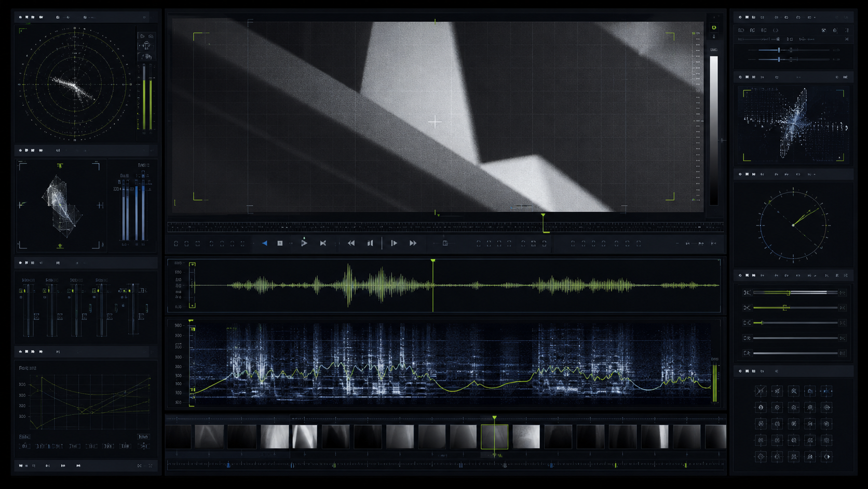Screen dimensions: 868x489
Task: Click the green power icon at viewer's top-right
Action: click(x=714, y=28)
